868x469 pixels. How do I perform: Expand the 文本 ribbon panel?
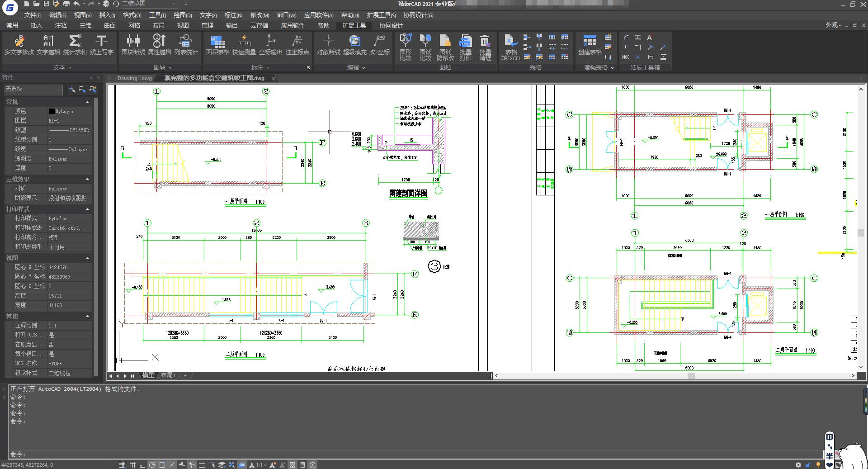click(62, 67)
